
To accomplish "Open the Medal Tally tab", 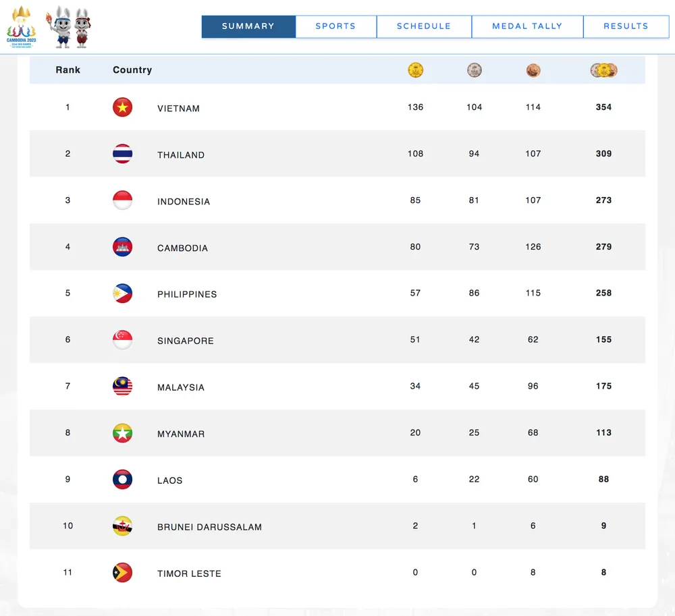I will click(x=527, y=26).
